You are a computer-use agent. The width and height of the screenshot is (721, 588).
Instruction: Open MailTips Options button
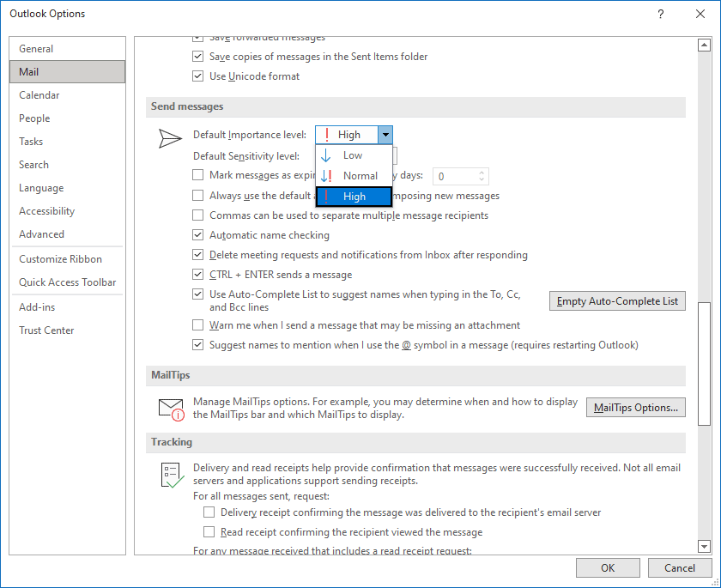coord(635,408)
